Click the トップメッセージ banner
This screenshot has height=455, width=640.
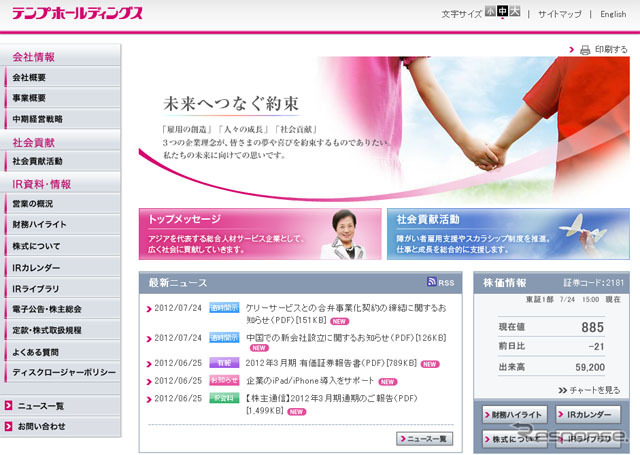260,234
